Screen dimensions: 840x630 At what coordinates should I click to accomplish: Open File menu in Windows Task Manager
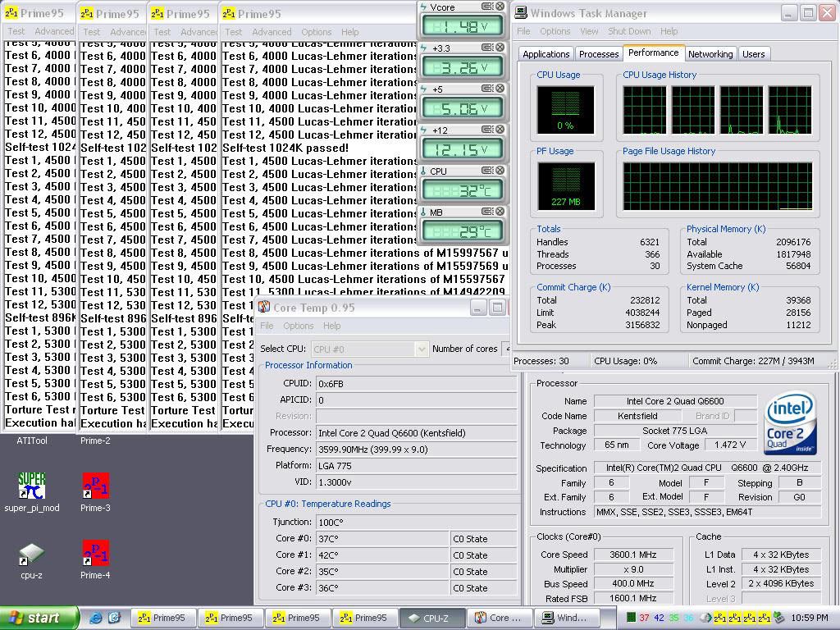point(523,31)
